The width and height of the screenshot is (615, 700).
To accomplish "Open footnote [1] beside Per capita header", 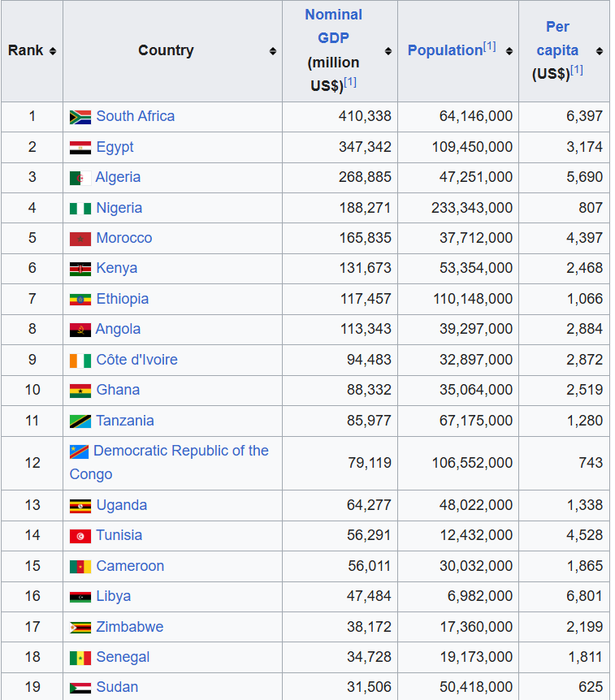I will [577, 70].
